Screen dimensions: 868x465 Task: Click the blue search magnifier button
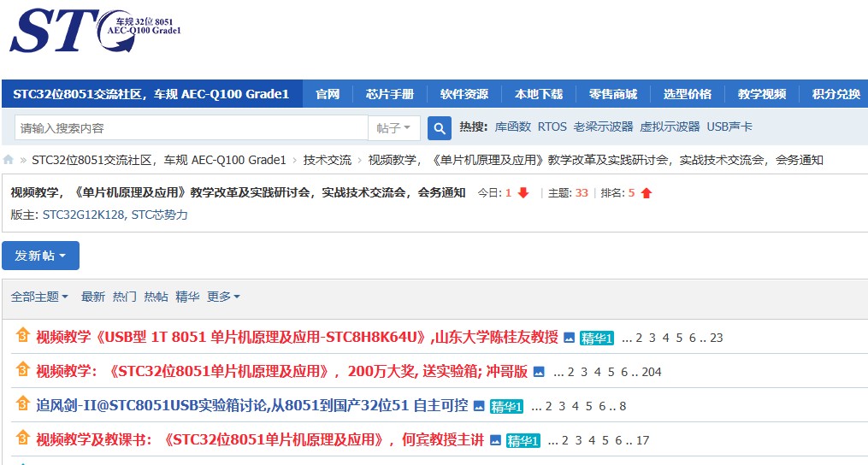click(439, 128)
